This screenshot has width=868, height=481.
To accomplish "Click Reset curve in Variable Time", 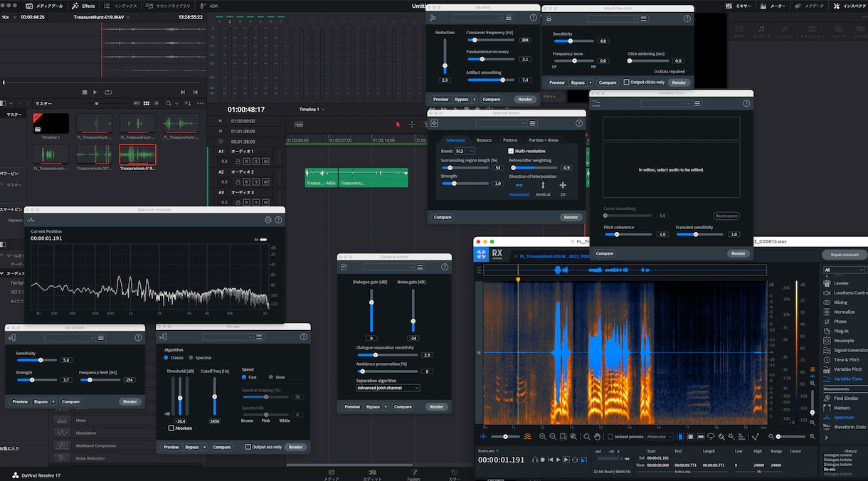I will pyautogui.click(x=726, y=216).
